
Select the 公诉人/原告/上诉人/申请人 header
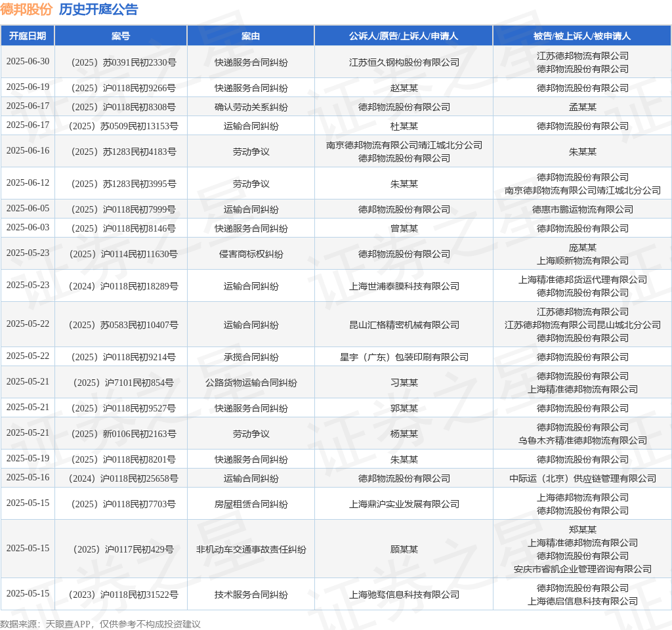pyautogui.click(x=404, y=36)
